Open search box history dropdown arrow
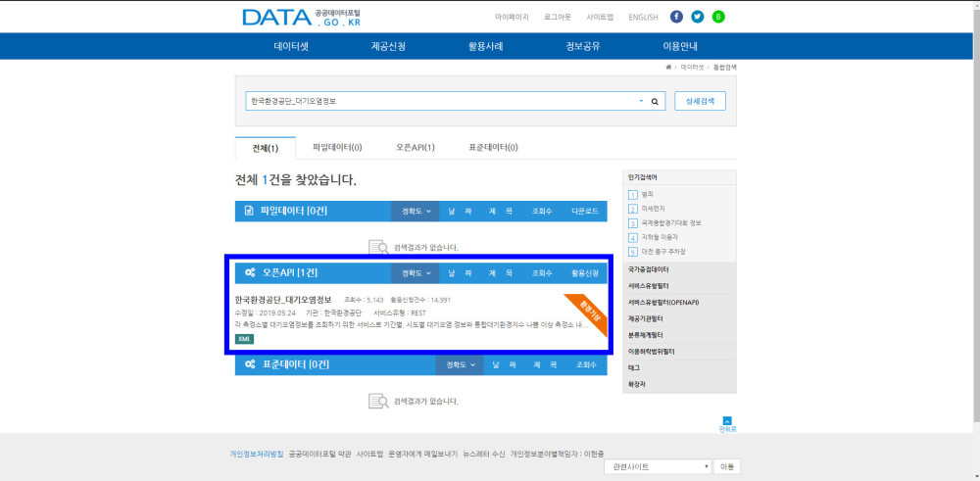The image size is (980, 481). click(641, 101)
